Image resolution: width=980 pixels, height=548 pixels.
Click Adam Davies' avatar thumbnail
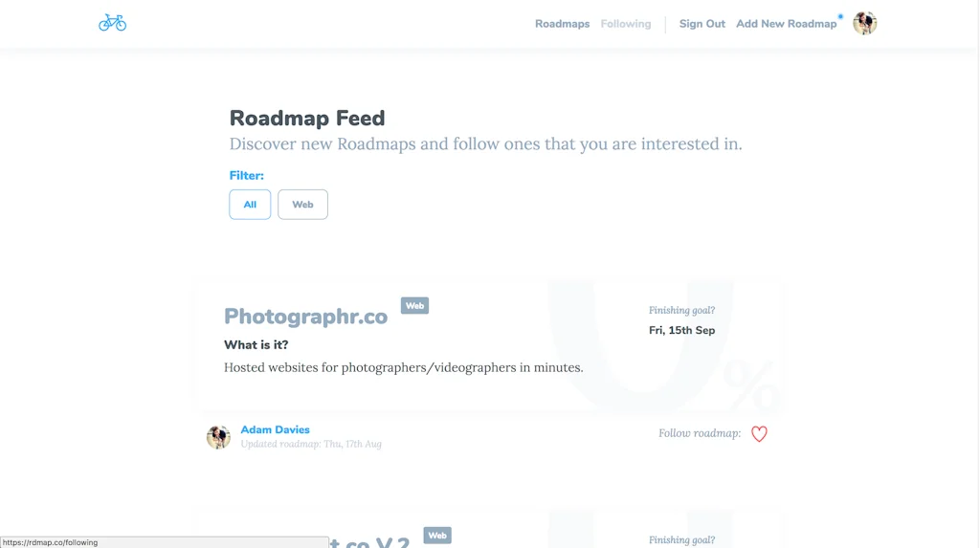coord(219,437)
